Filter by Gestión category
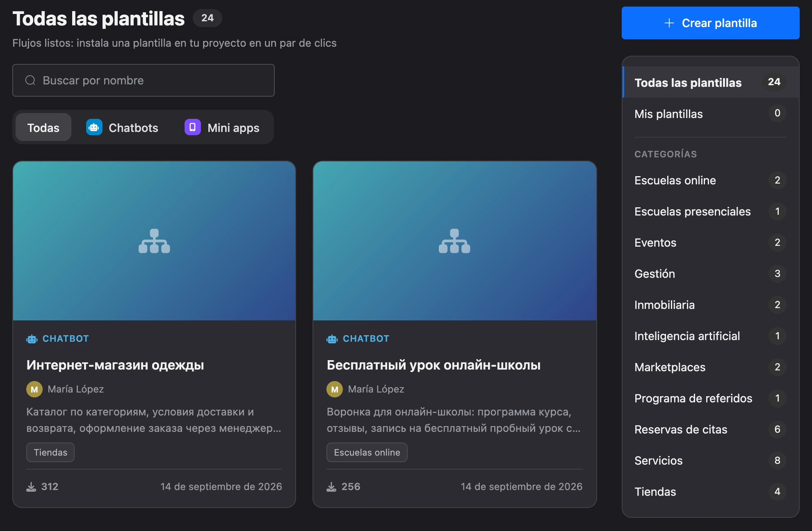 pyautogui.click(x=710, y=274)
